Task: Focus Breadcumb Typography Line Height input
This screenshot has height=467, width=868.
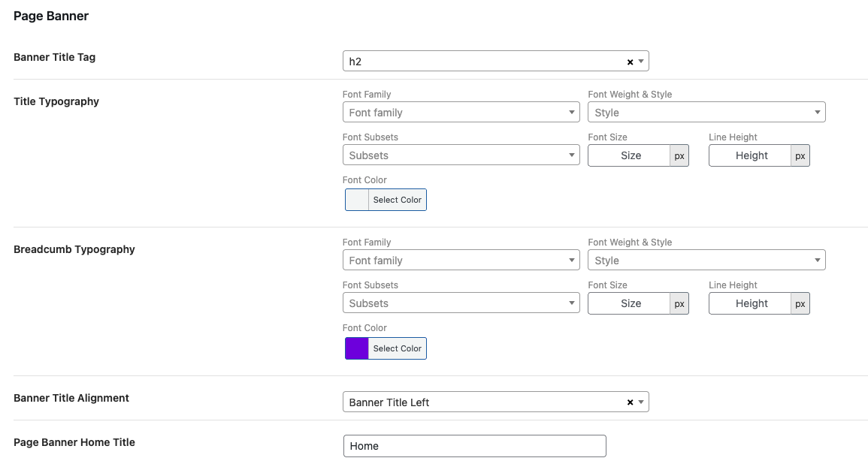Action: click(x=751, y=303)
